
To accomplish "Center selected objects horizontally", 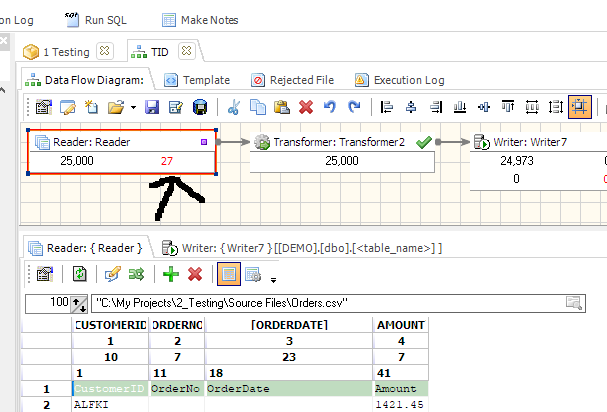I will pos(411,107).
